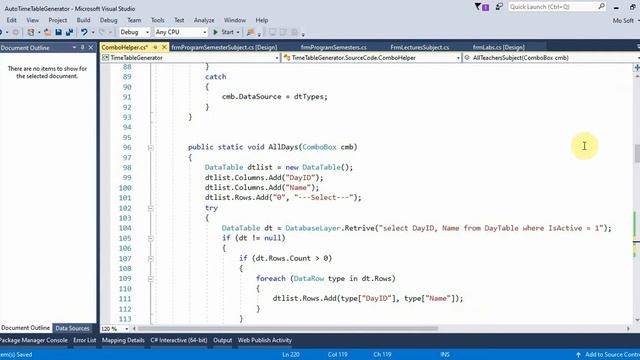Screen dimensions: 640x360
Task: Open the Web Publish Activity tab
Action: (265, 340)
